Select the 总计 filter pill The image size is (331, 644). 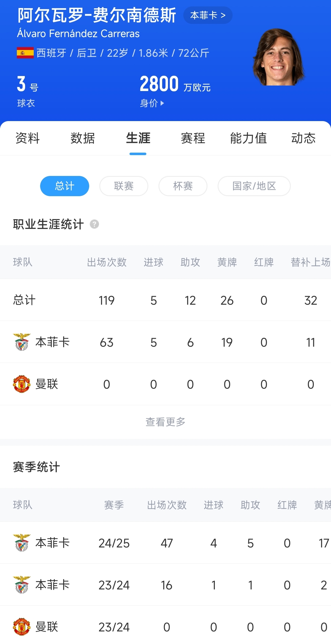65,186
